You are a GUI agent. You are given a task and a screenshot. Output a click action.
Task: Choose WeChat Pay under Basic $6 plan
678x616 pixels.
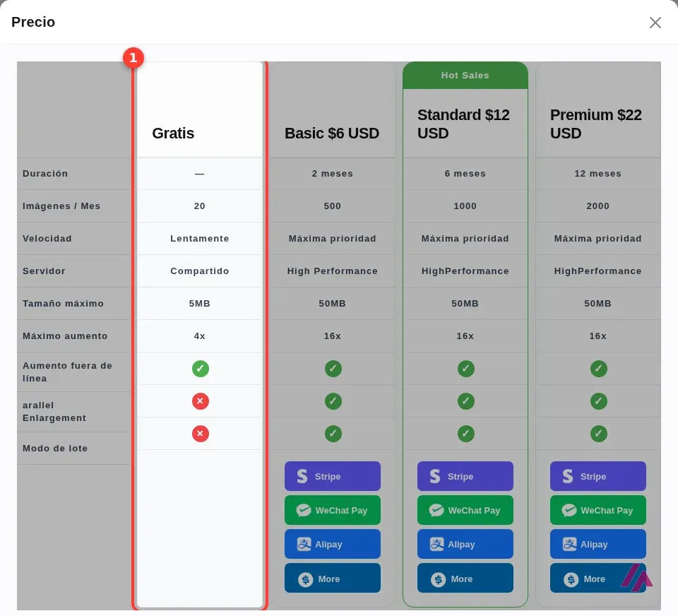pyautogui.click(x=332, y=510)
